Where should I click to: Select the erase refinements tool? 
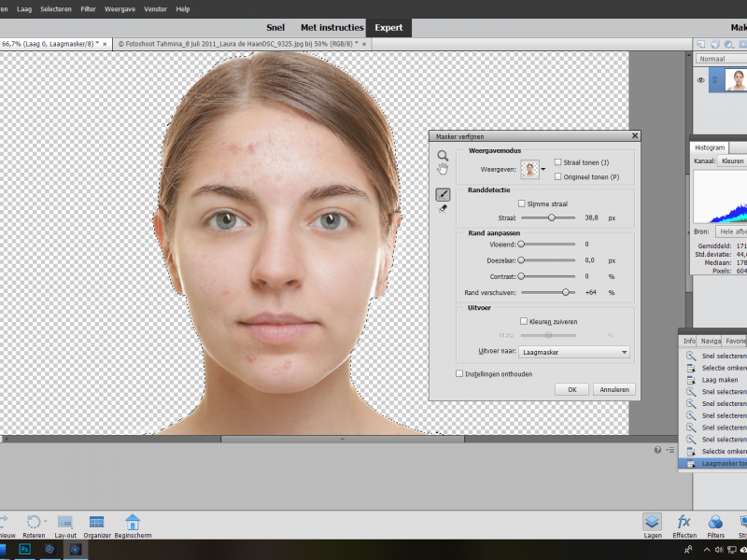point(443,208)
